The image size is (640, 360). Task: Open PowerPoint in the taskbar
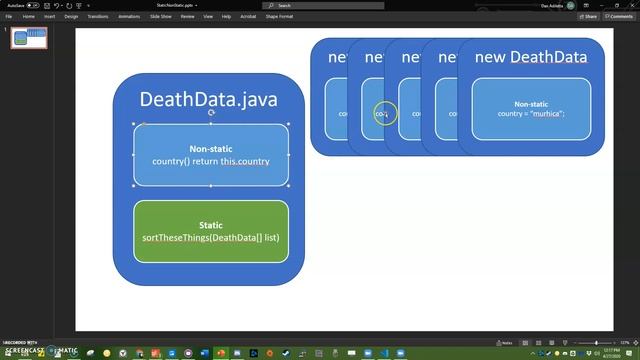221,353
